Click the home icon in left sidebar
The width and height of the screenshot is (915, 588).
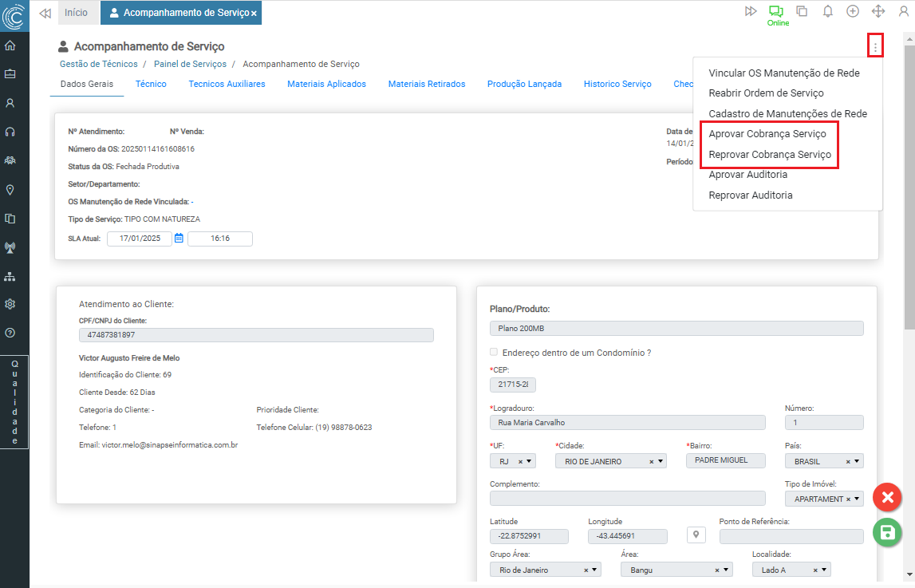coord(10,45)
